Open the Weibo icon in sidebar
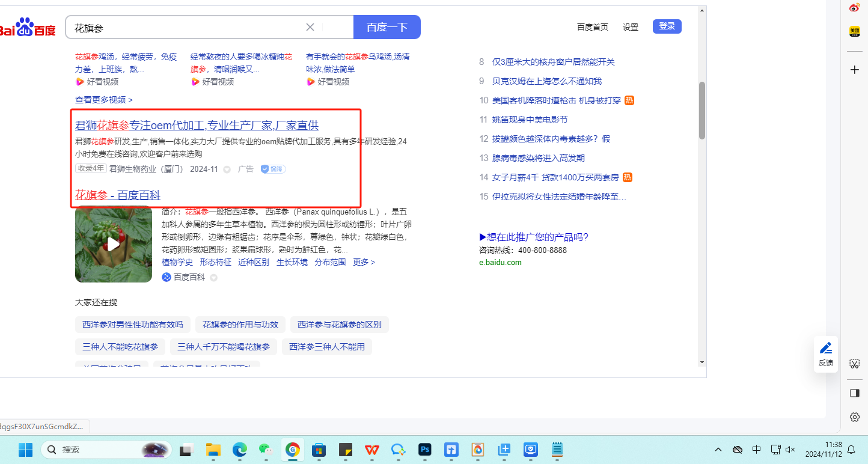The height and width of the screenshot is (464, 868). pos(854,8)
